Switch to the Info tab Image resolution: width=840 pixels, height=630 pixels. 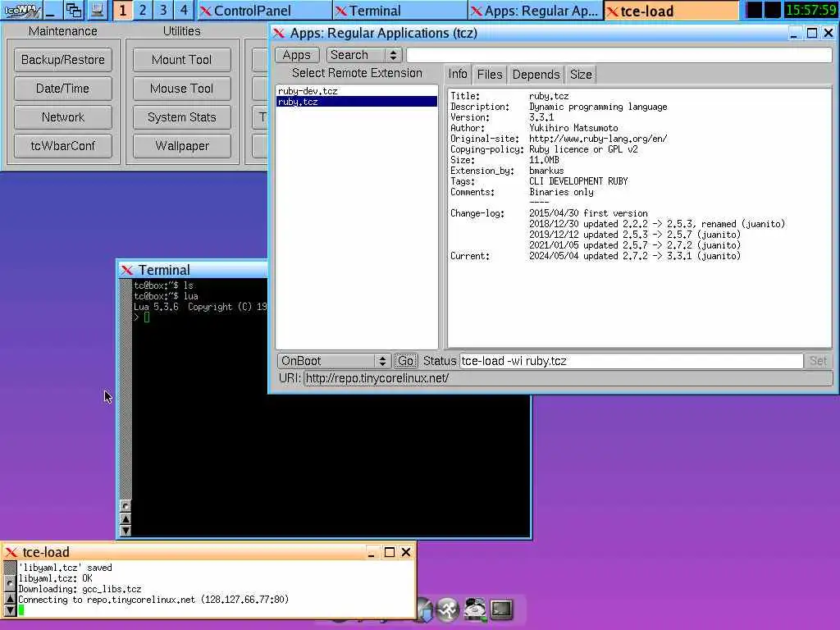(x=458, y=75)
